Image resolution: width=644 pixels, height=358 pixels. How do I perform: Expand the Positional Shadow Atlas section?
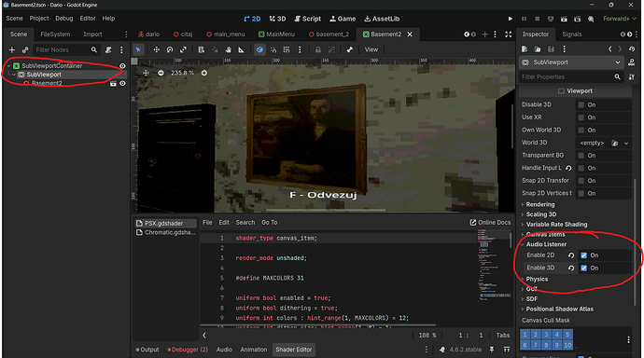[559, 310]
